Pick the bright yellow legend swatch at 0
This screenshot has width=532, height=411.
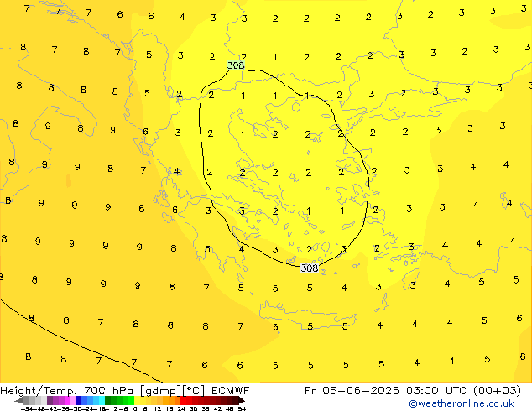[x=137, y=400]
